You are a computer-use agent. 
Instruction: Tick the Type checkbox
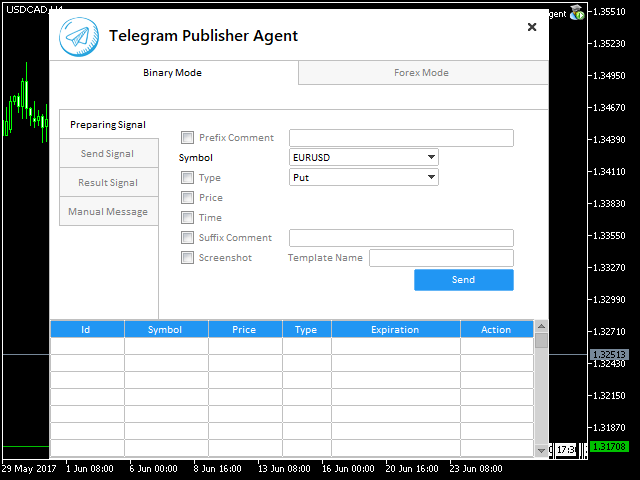pos(187,178)
